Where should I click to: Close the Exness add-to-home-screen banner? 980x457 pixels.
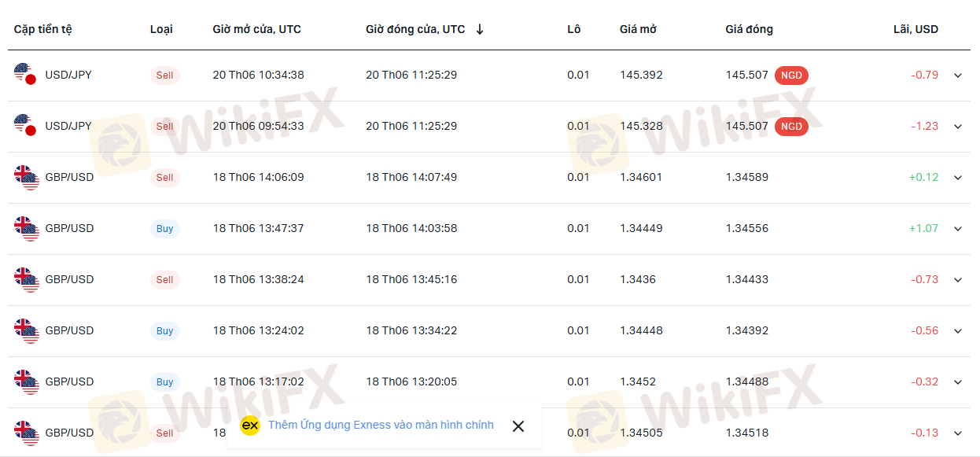518,426
